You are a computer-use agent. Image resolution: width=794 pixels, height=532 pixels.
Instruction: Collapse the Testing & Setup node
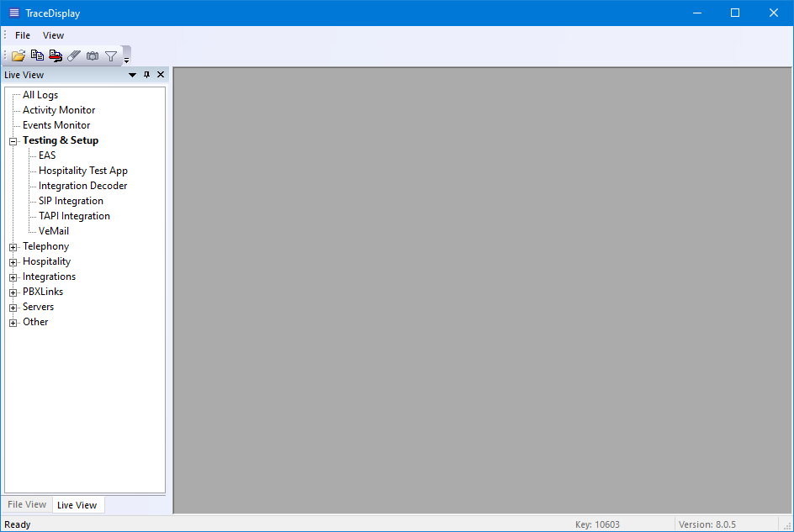coord(13,141)
